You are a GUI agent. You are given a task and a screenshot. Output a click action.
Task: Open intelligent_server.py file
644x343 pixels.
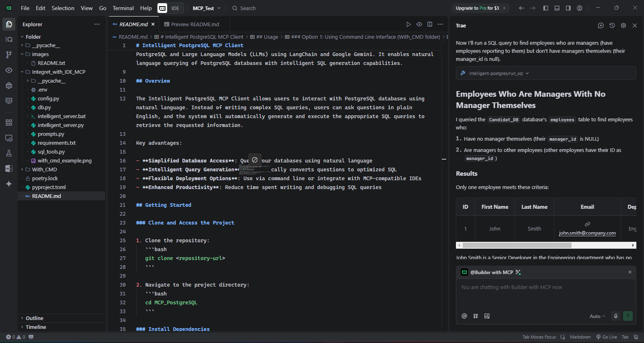coord(60,125)
